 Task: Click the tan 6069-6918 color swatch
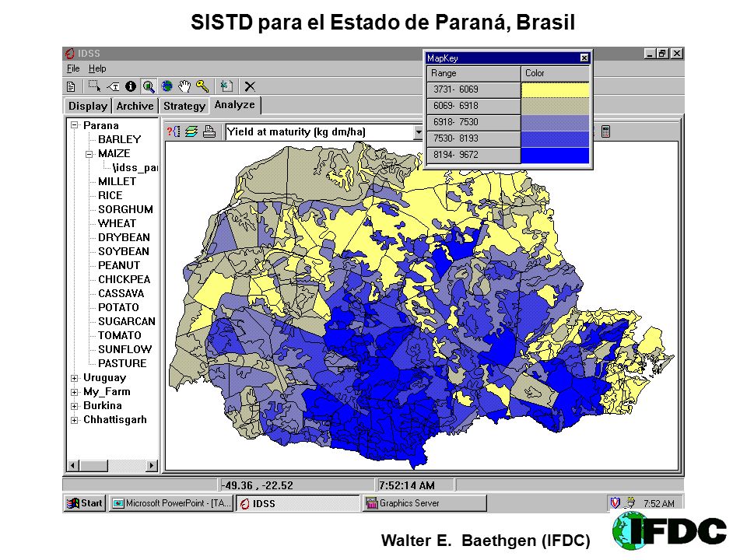point(555,106)
